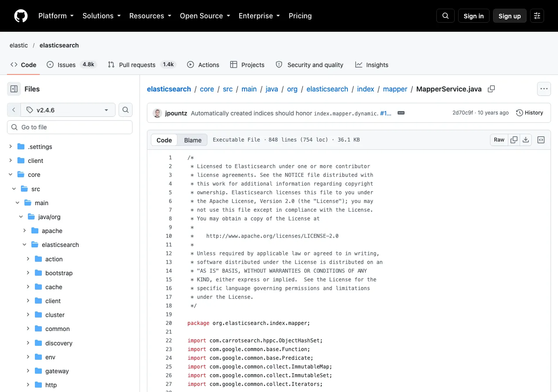Collapse the core folder

pyautogui.click(x=10, y=175)
